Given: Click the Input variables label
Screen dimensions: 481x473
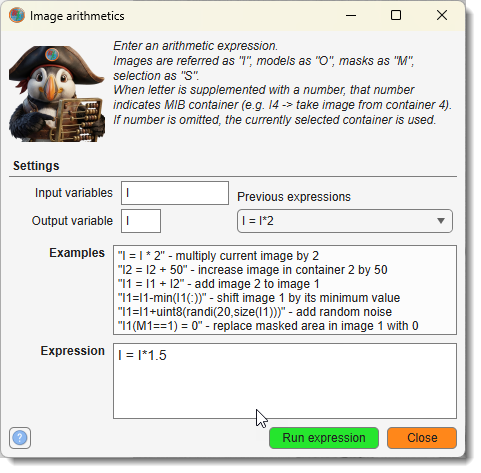Looking at the screenshot, I should pyautogui.click(x=74, y=193).
